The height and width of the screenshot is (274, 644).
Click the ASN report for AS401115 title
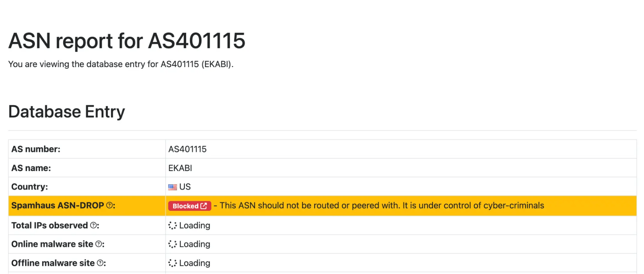[x=128, y=40]
